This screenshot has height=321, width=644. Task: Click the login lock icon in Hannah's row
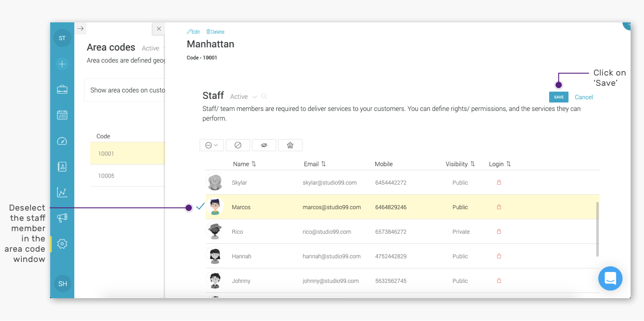coord(499,256)
